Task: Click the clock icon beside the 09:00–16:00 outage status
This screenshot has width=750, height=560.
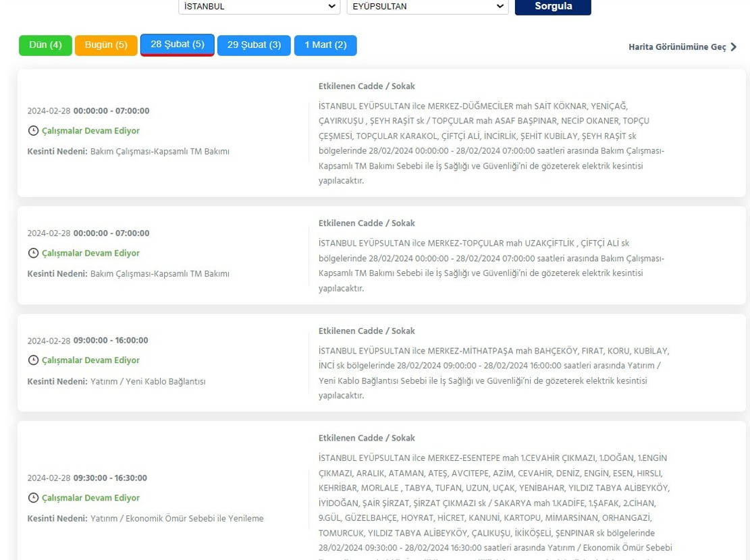Action: point(33,360)
